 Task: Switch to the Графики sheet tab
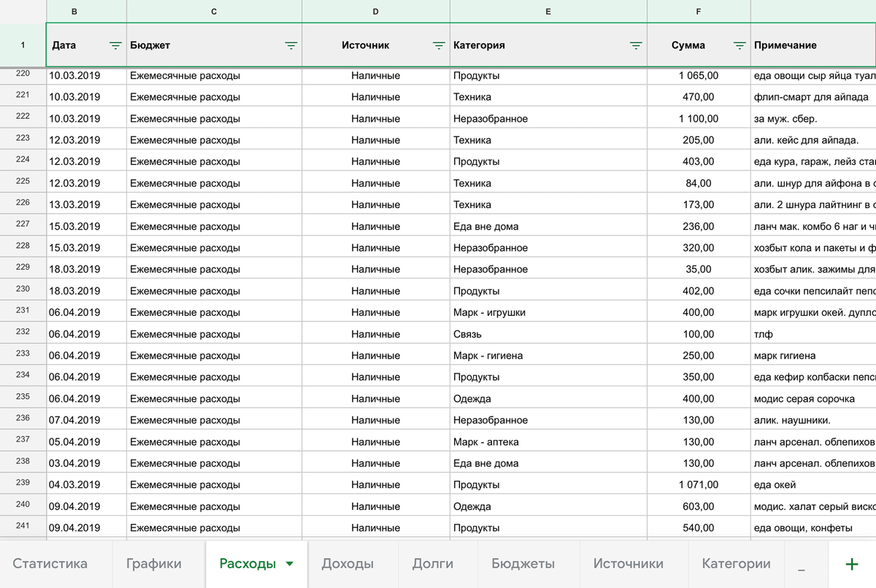(153, 564)
